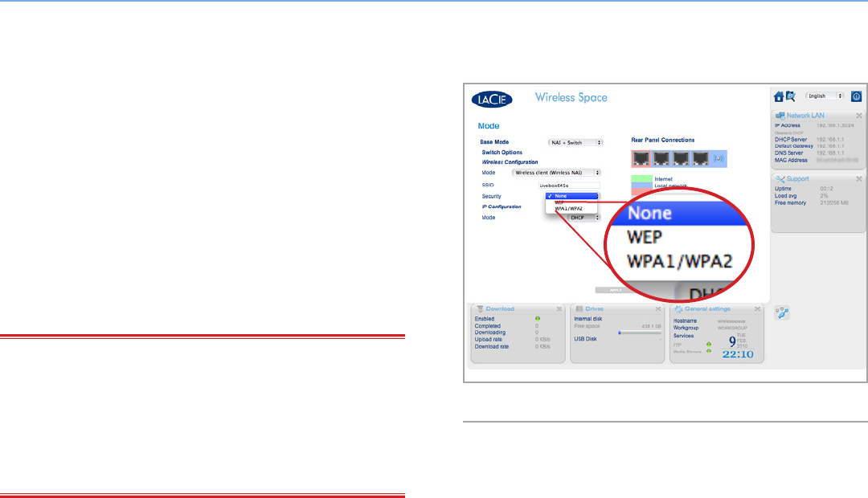Click the Wireless Space title
The width and height of the screenshot is (868, 498).
coord(571,98)
